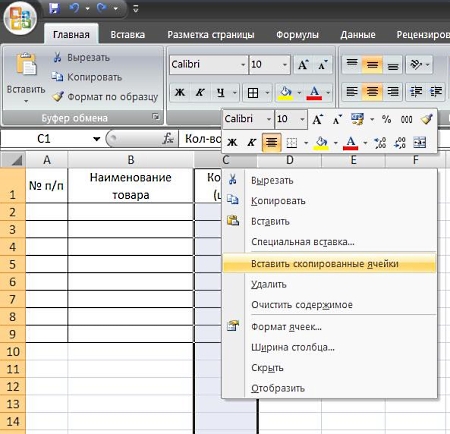
Task: Click the Format Painter brush in mini toolbar
Action: pos(427,119)
